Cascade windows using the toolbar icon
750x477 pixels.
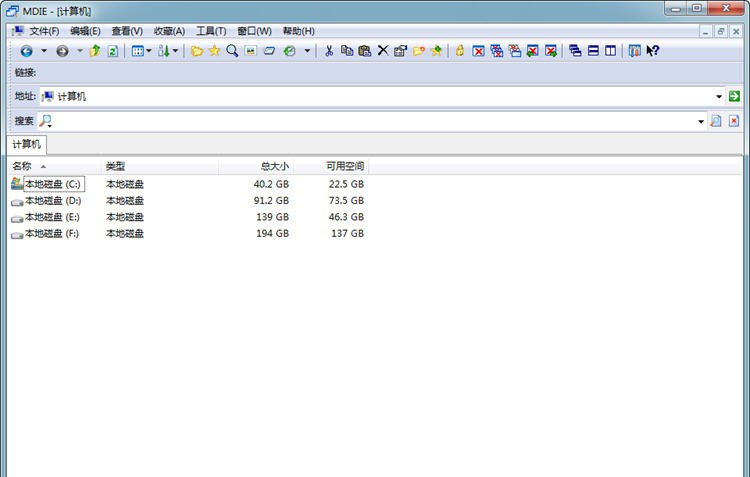click(x=575, y=51)
